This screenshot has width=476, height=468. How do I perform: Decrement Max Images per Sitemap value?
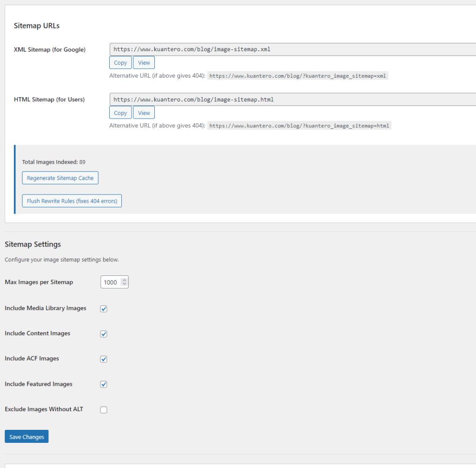125,284
